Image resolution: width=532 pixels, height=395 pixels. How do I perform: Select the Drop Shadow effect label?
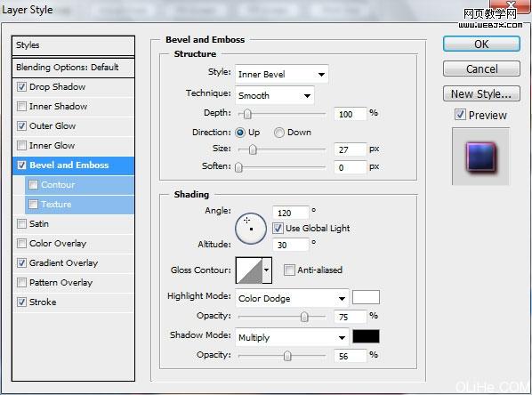coord(57,87)
